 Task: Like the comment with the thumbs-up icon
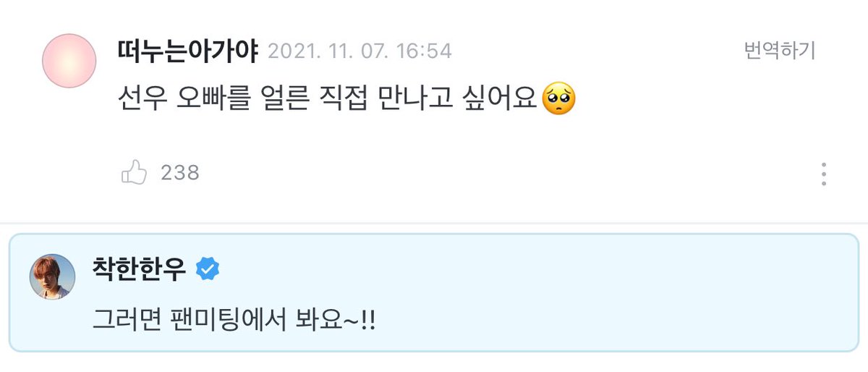pos(134,173)
